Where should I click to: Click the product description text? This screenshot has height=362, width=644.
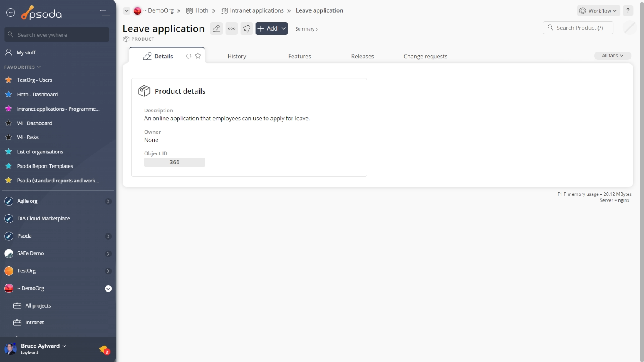point(227,119)
